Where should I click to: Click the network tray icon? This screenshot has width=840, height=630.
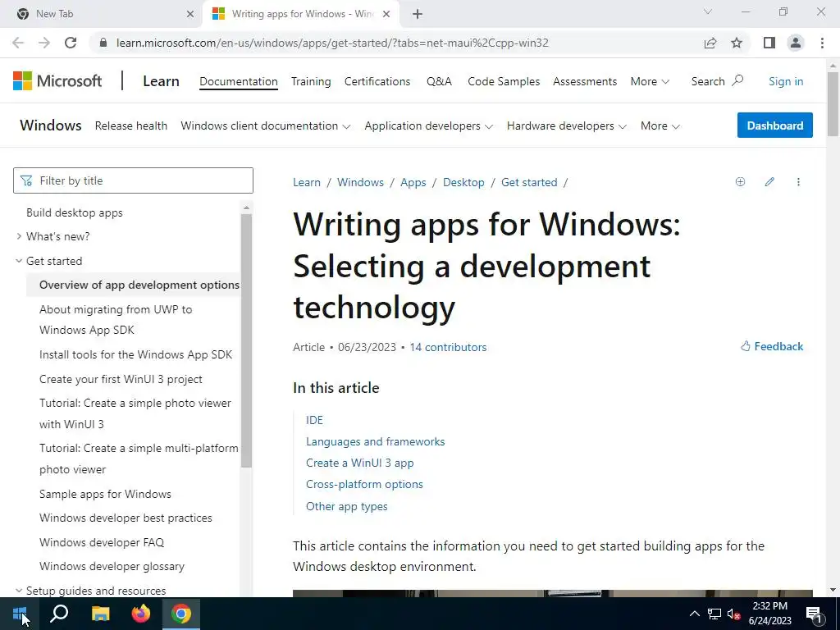pyautogui.click(x=714, y=614)
